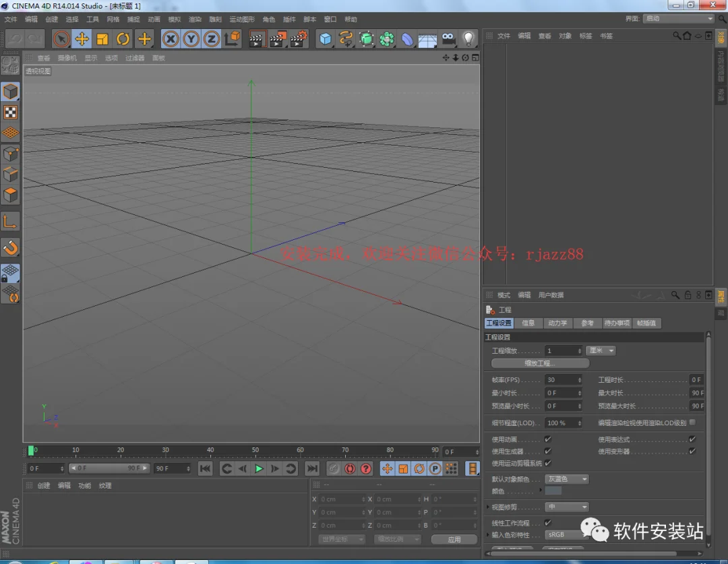The width and height of the screenshot is (728, 564).
Task: Open the 厘米 unit dropdown
Action: tap(601, 350)
